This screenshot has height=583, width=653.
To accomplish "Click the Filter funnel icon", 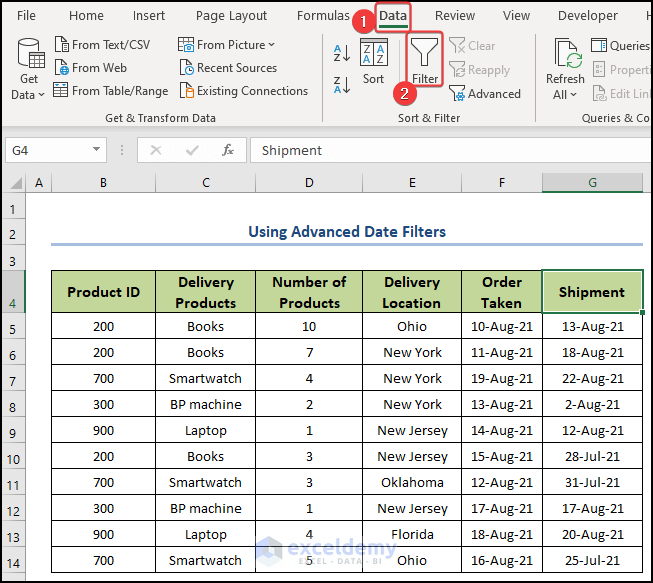I will click(425, 54).
